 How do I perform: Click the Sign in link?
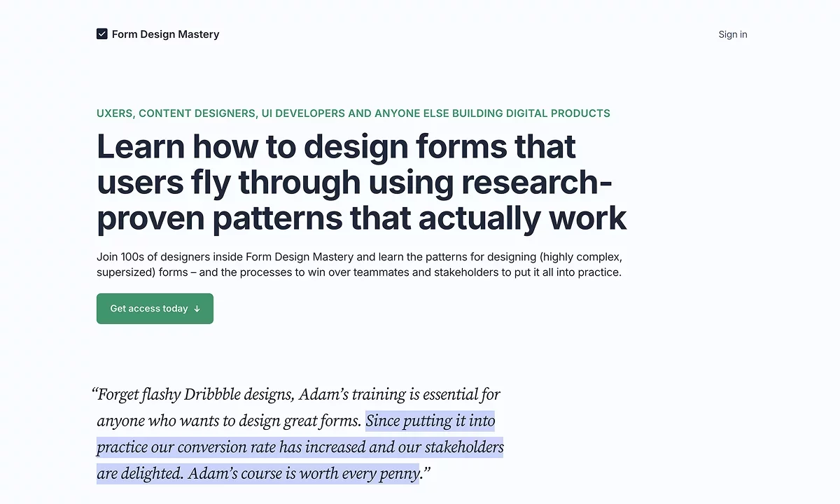(732, 34)
